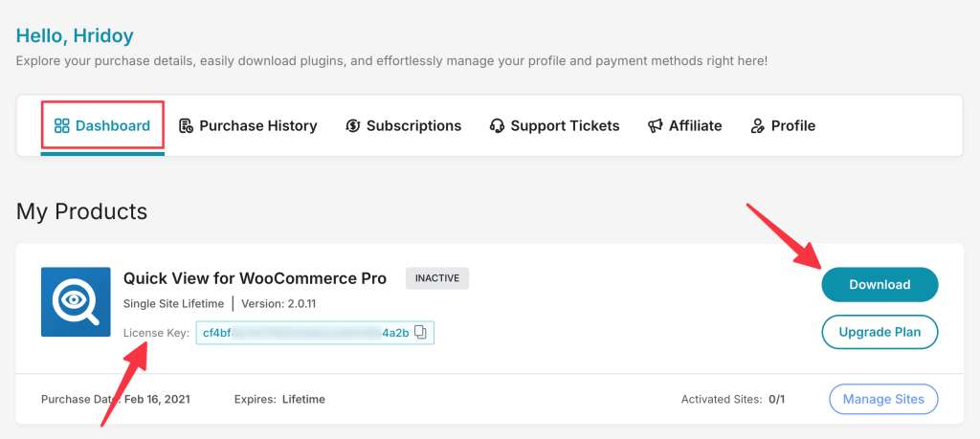Switch to the Dashboard tab label
980x439 pixels.
[113, 126]
